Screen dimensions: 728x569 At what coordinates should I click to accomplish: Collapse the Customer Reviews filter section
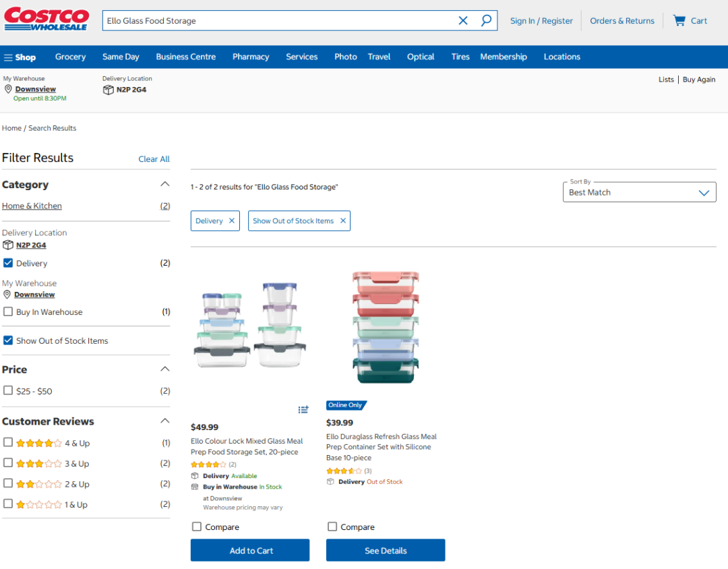[164, 421]
